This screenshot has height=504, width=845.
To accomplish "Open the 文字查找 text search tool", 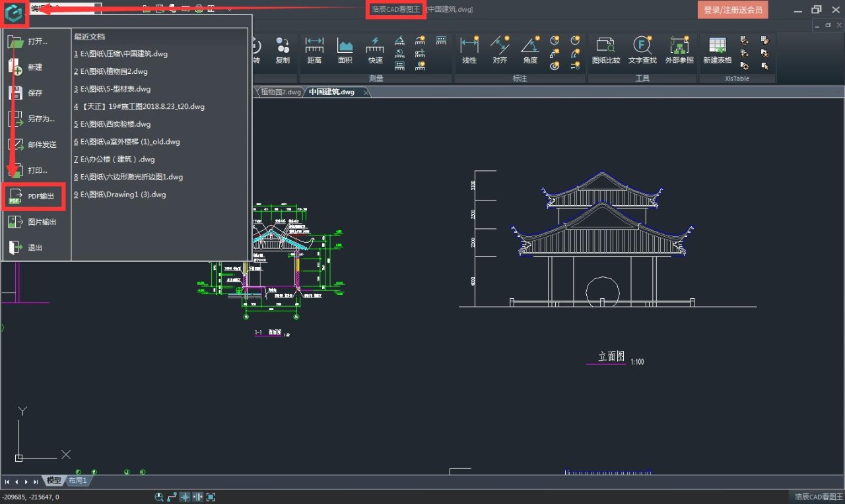I will click(642, 50).
